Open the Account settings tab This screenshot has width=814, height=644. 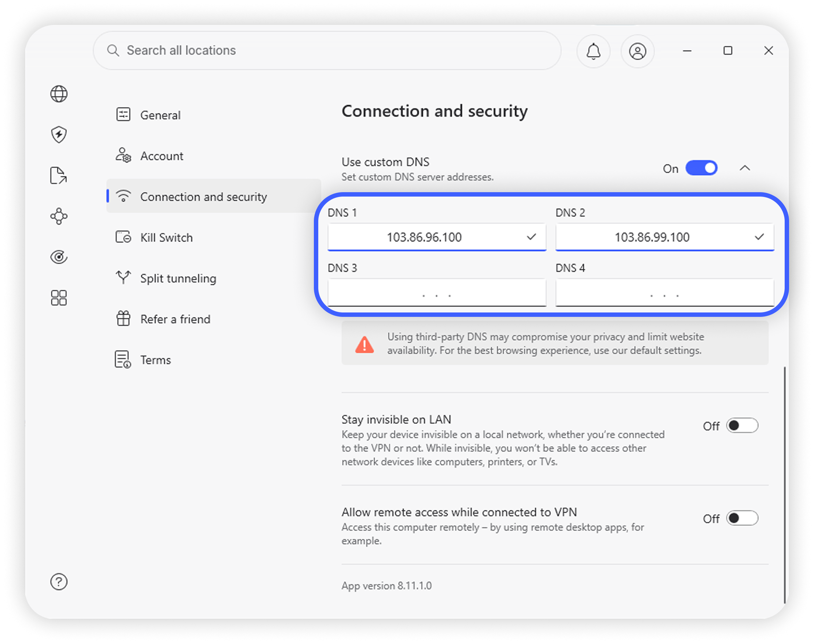pos(213,155)
